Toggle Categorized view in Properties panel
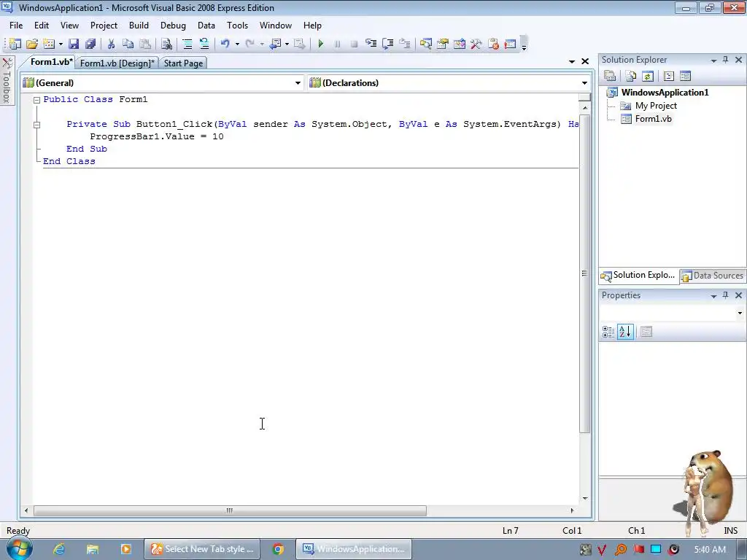The height and width of the screenshot is (560, 747). pos(608,332)
